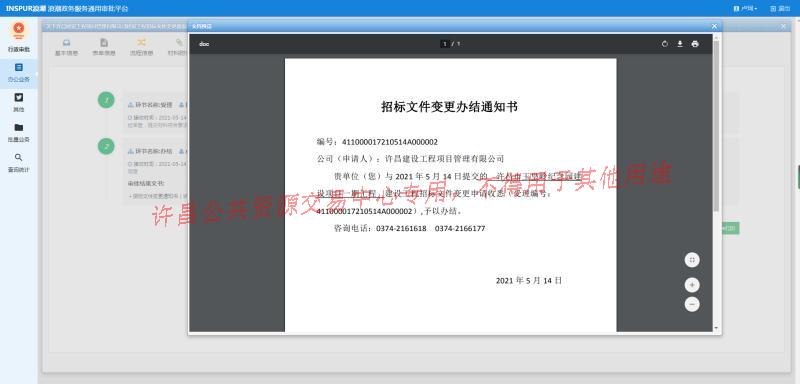Open the folder-icon sidebar section

[19, 132]
